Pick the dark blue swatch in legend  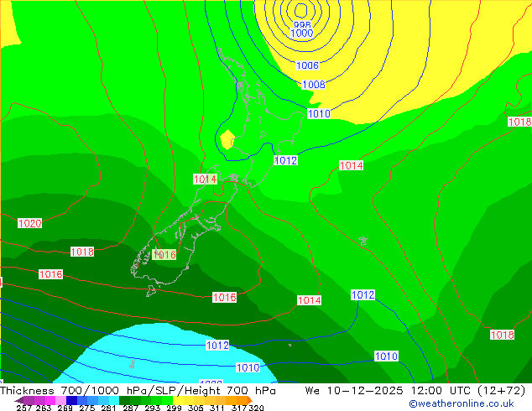pos(70,400)
